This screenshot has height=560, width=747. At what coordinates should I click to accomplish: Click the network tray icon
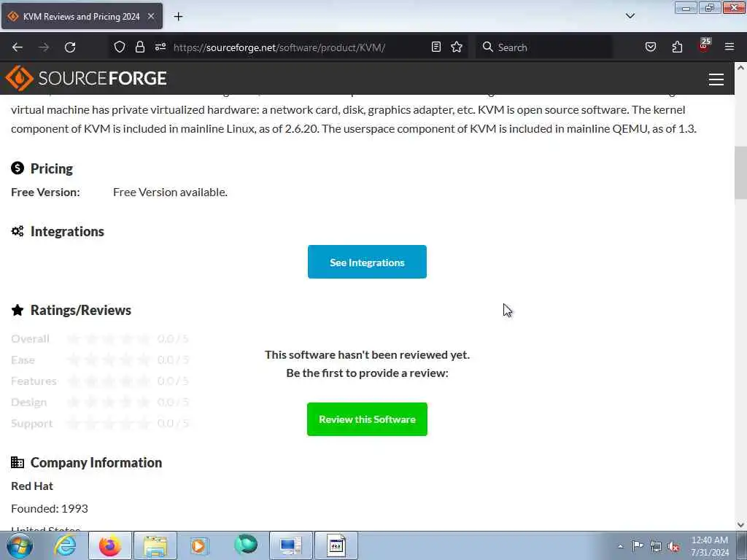pos(656,546)
